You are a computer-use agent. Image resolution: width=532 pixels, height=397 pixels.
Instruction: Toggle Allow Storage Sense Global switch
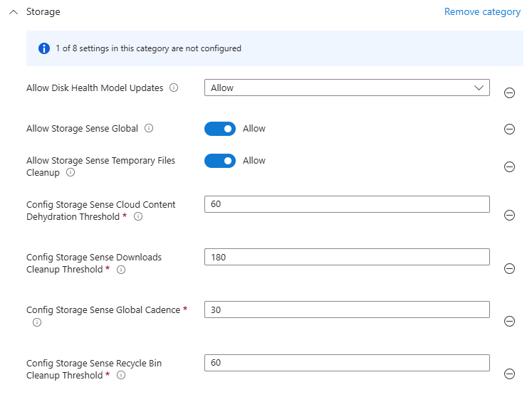click(220, 129)
